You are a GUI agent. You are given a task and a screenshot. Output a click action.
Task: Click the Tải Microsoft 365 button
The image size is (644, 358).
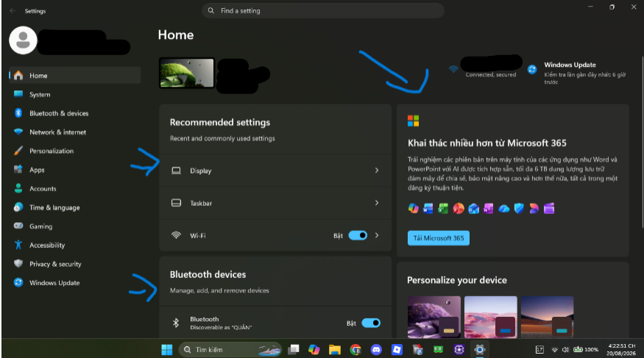pyautogui.click(x=438, y=238)
